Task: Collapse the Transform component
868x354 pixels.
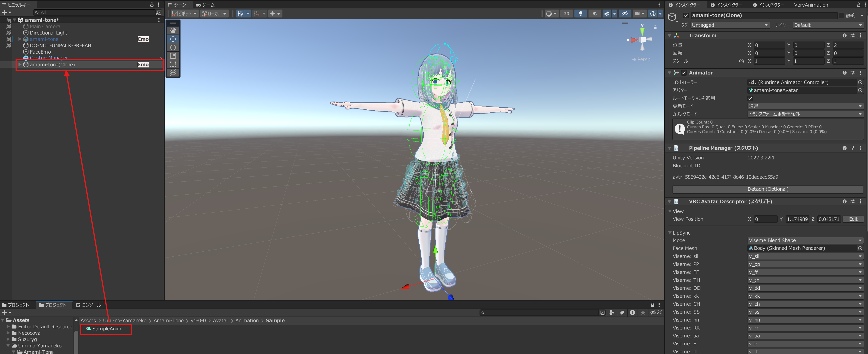Action: (x=670, y=35)
